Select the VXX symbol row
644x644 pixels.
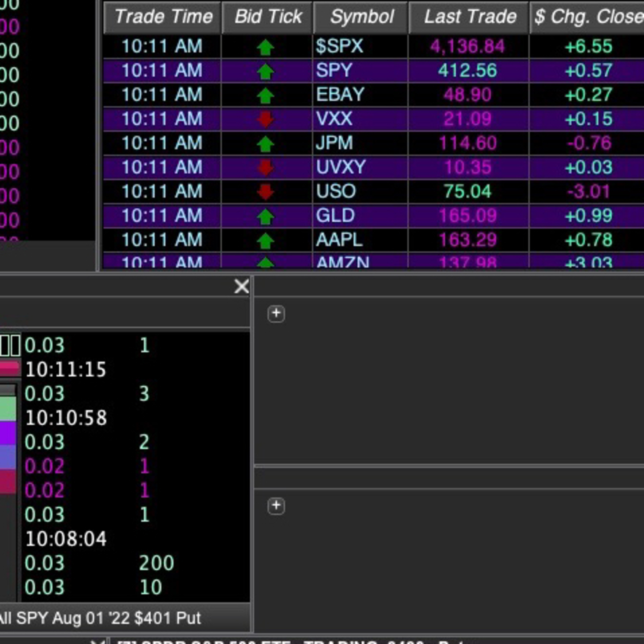click(x=334, y=119)
